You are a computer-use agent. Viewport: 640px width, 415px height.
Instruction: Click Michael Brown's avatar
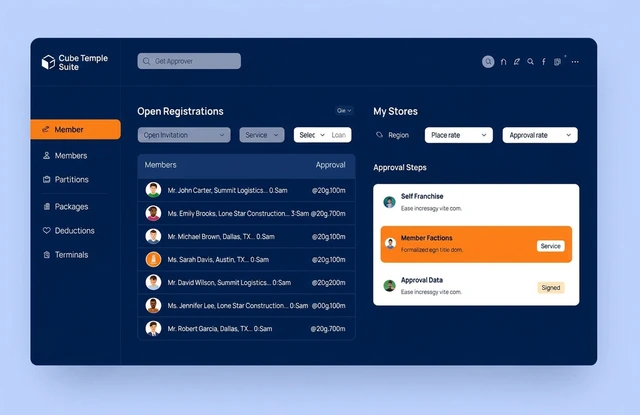pyautogui.click(x=153, y=236)
